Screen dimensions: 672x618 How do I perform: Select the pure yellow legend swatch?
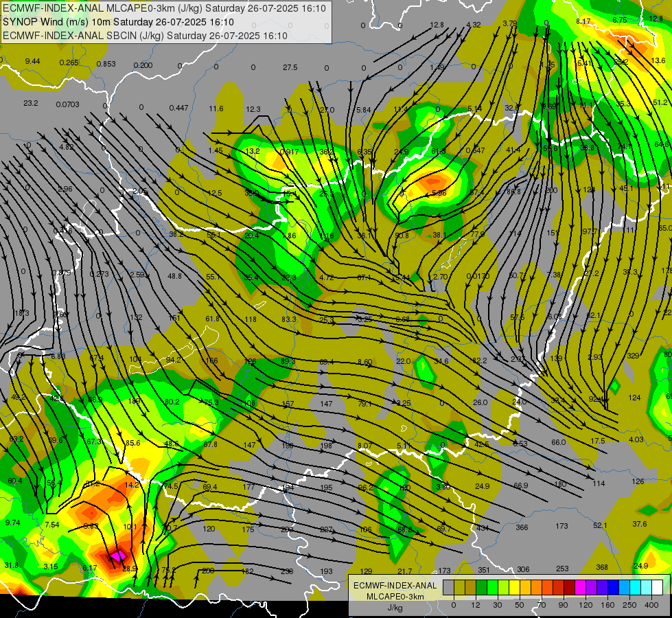(514, 587)
